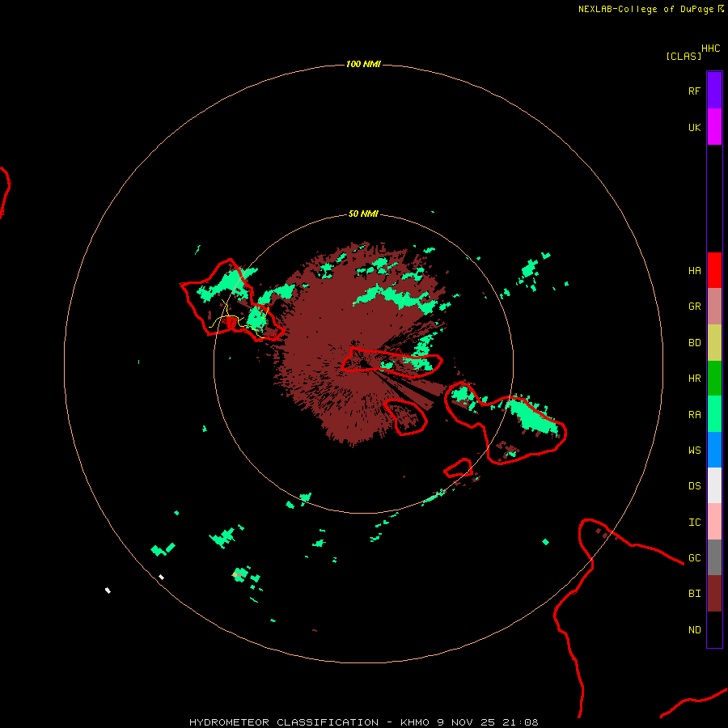Click the '9 NOV 25' date in the footer
728x728 pixels.
tap(466, 722)
